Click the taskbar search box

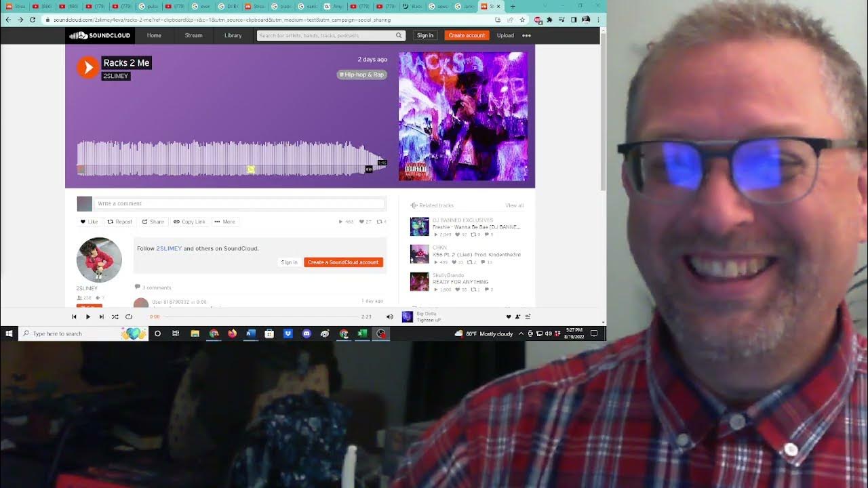83,333
